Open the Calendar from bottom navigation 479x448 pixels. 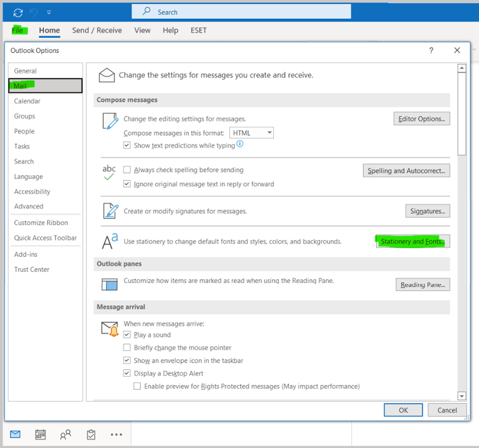(40, 434)
